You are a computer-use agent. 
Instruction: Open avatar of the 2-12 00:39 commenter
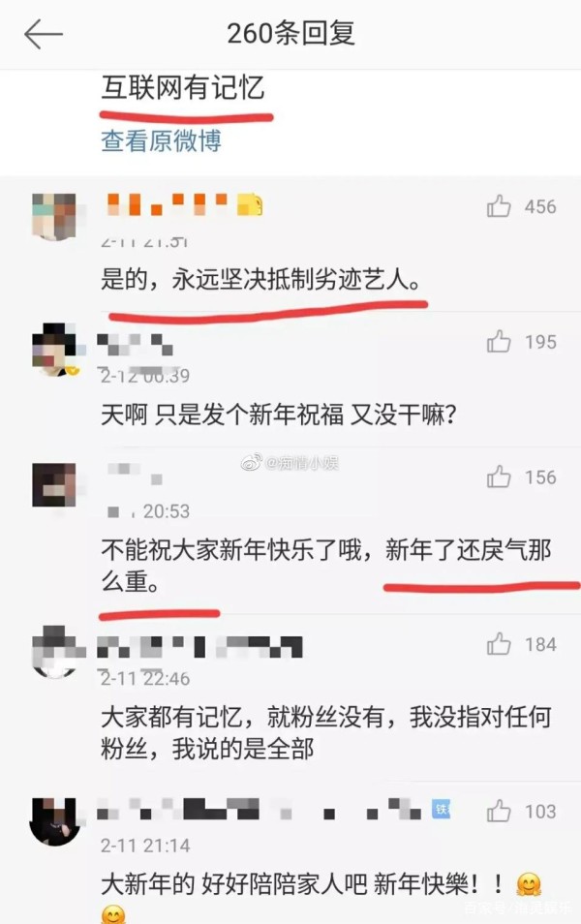pos(54,350)
